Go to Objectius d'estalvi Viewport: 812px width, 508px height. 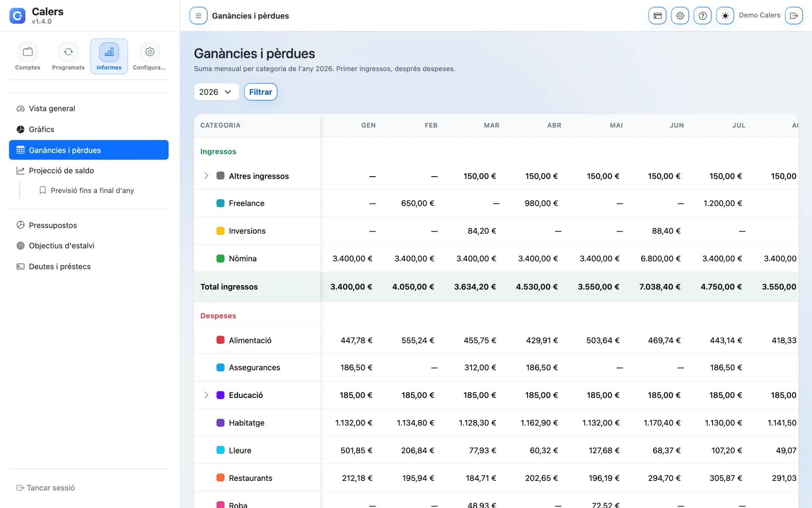tap(89, 246)
